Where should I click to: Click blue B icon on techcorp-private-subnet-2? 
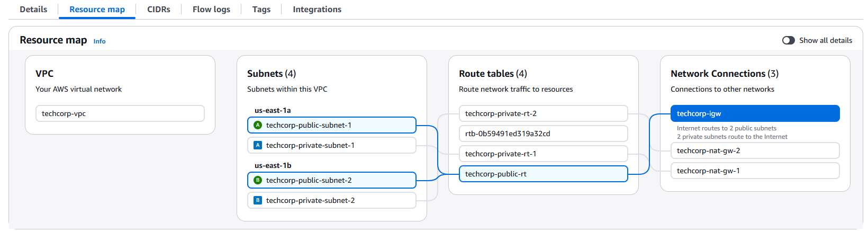(258, 200)
